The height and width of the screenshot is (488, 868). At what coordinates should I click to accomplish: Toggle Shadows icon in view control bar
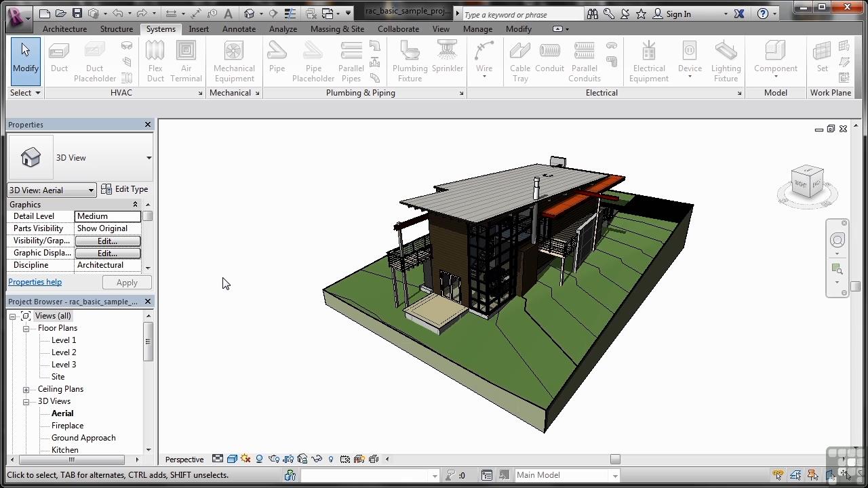pos(260,459)
